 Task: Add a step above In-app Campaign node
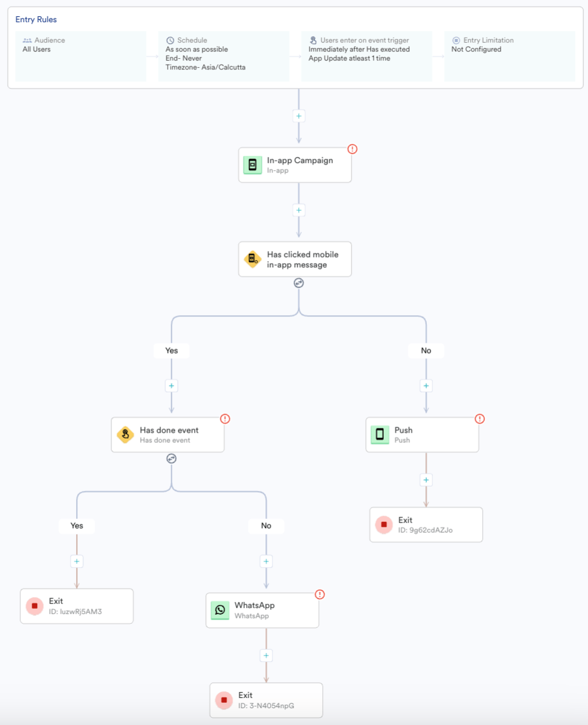299,116
